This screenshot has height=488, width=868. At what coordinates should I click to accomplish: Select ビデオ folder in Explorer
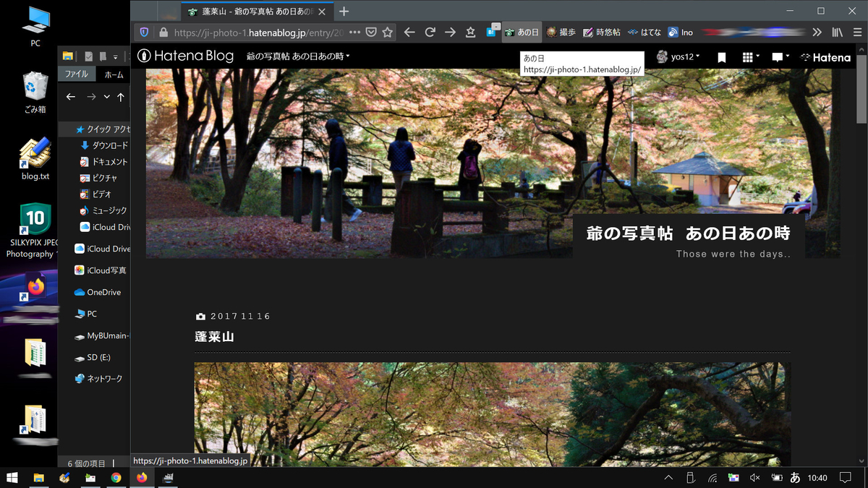coord(95,194)
